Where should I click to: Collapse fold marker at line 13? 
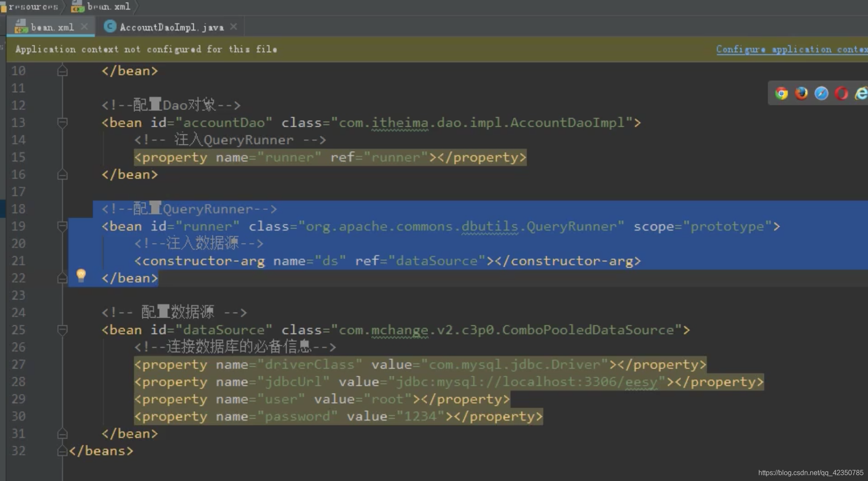click(62, 123)
